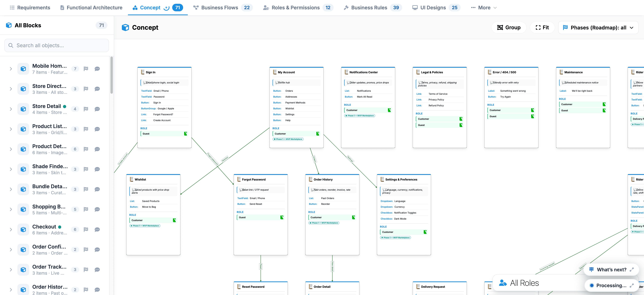
Task: Click the green marker on Sign In Guest role
Action: 186,134
